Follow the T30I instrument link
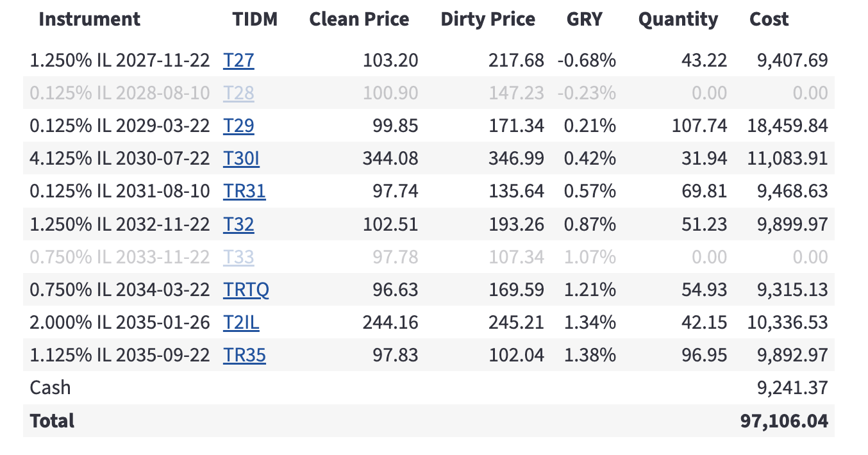The image size is (868, 455). click(241, 159)
